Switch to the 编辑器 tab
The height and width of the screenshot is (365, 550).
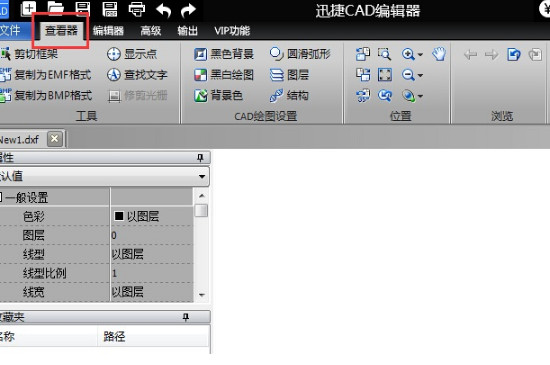pos(108,31)
